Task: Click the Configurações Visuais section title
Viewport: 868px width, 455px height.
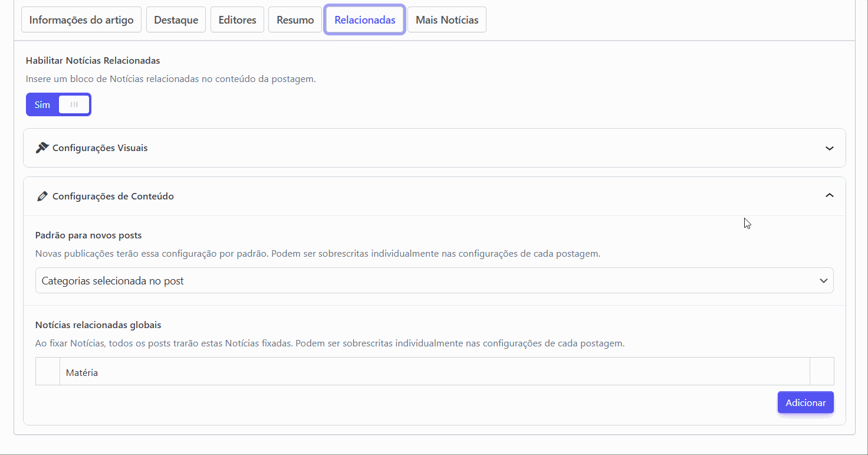Action: click(x=100, y=148)
